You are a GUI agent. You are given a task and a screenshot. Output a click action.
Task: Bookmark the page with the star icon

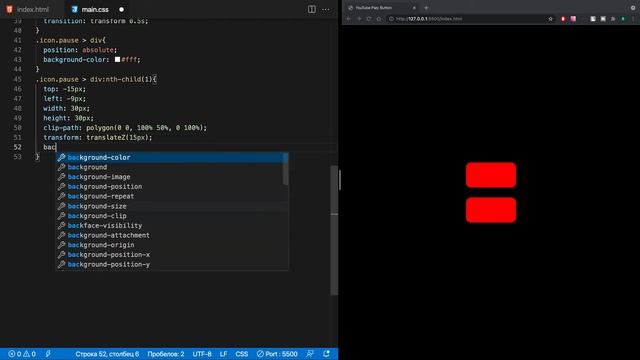tap(550, 19)
